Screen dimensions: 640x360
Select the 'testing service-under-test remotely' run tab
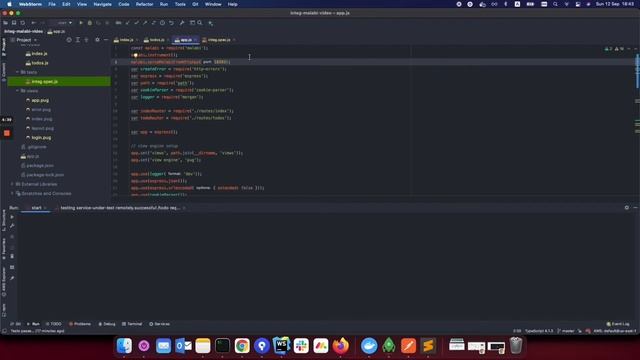[120, 208]
